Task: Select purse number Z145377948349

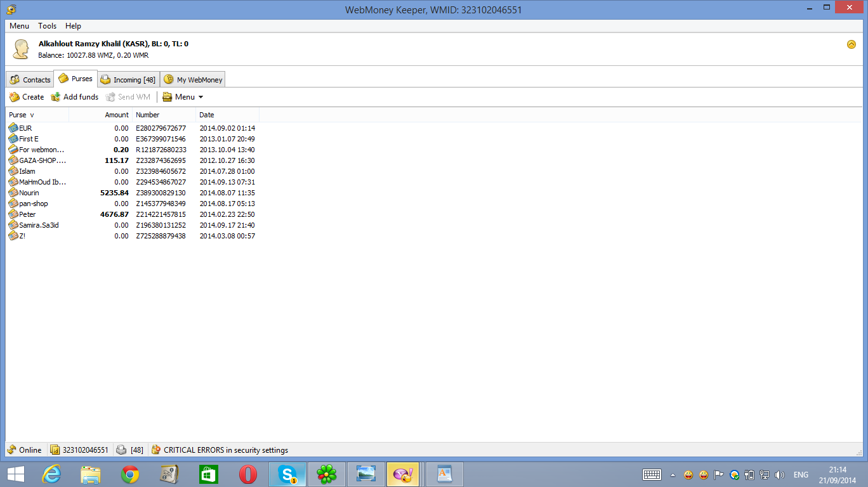Action: pyautogui.click(x=161, y=204)
